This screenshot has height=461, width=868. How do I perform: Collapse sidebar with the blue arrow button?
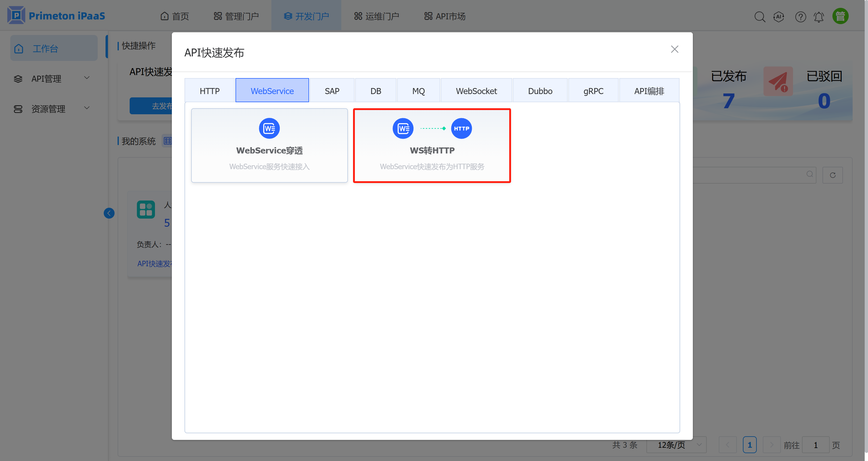[109, 213]
